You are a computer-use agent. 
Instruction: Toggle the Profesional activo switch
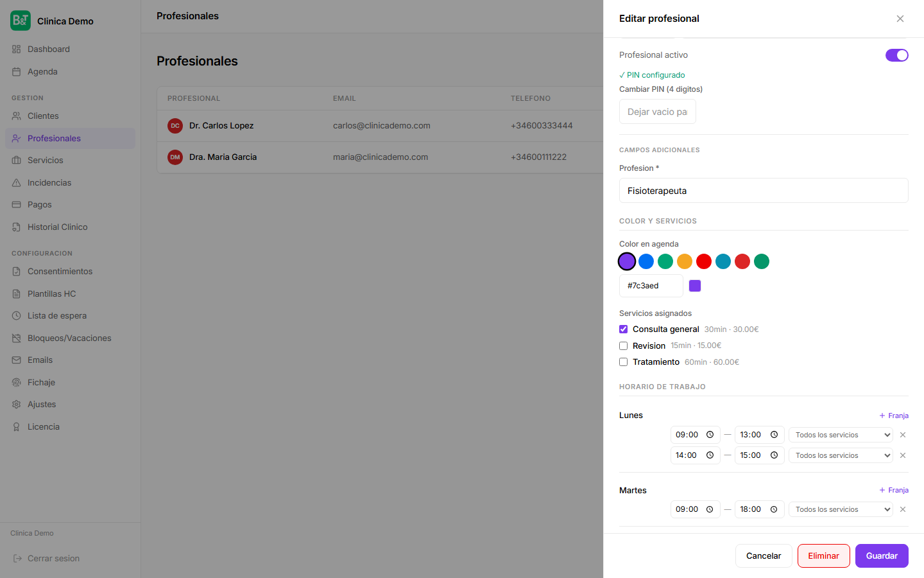click(x=897, y=55)
